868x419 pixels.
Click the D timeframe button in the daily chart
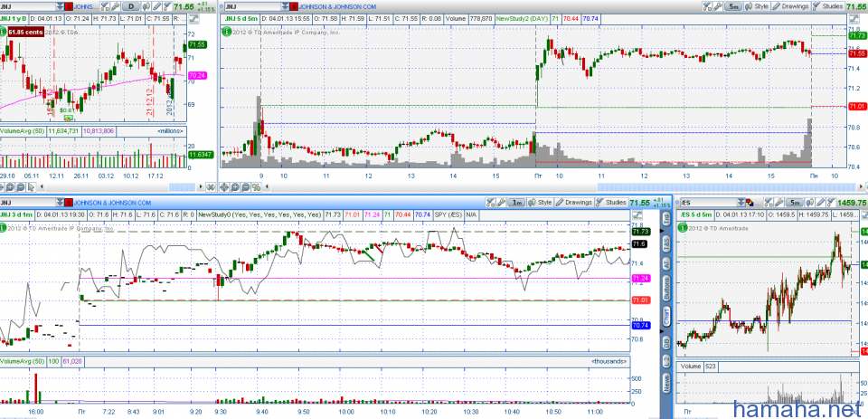pyautogui.click(x=131, y=6)
